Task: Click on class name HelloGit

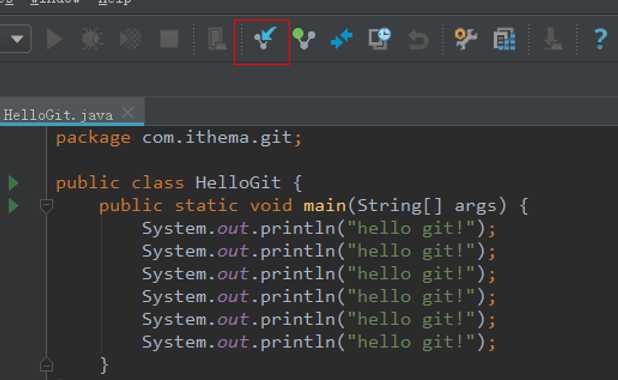Action: [238, 183]
